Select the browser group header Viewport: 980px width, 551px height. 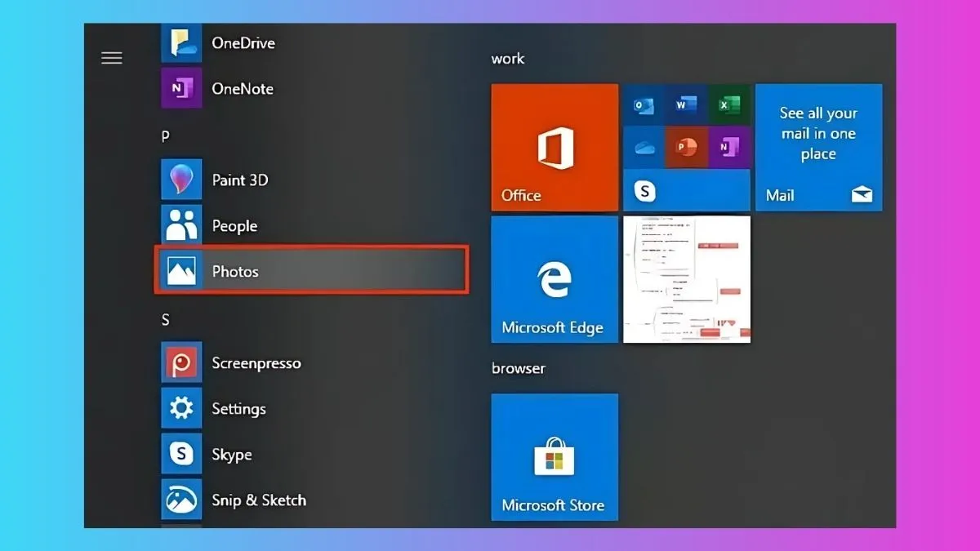point(518,368)
